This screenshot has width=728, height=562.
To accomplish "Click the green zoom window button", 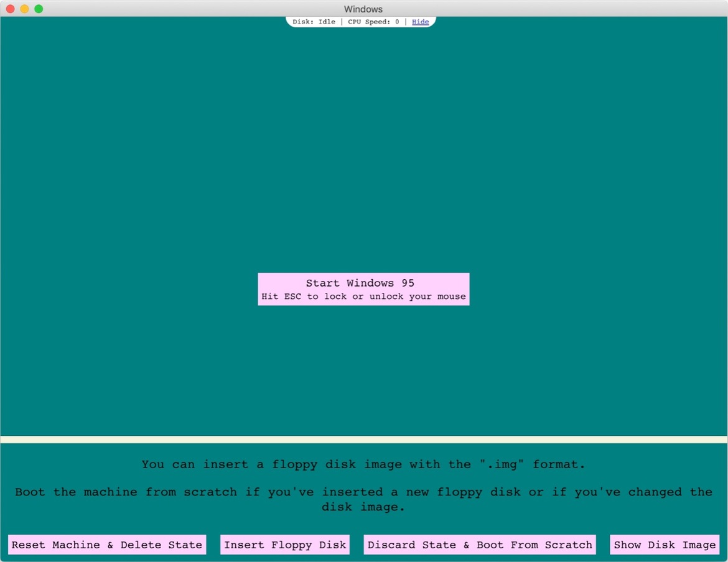I will [39, 9].
